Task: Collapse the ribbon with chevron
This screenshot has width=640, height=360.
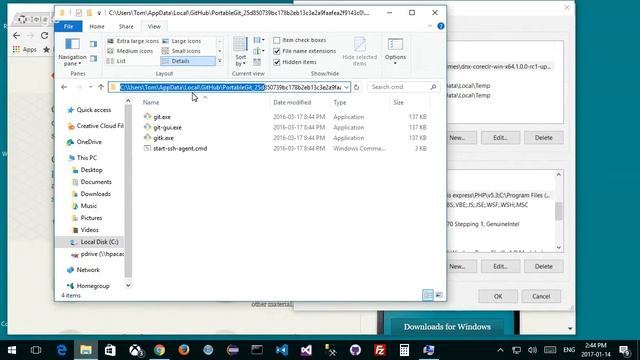Action: coord(430,26)
